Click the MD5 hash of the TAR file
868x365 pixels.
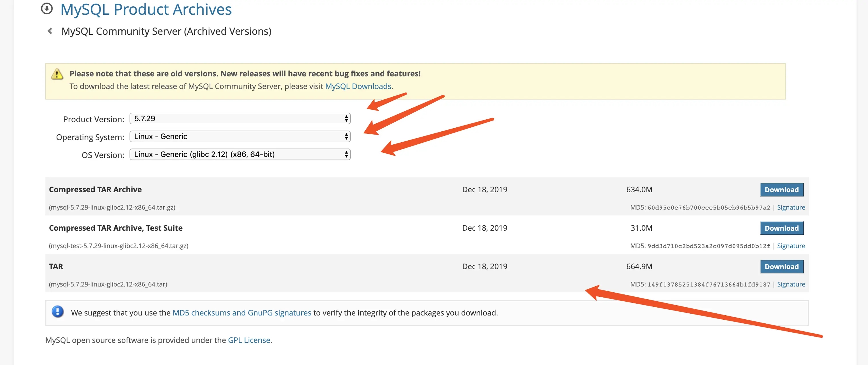tap(708, 285)
